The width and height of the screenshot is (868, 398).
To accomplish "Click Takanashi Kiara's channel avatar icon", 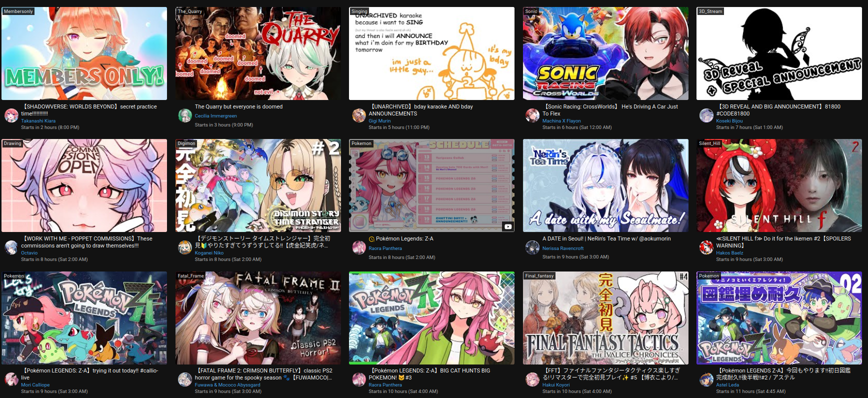I will 11,115.
